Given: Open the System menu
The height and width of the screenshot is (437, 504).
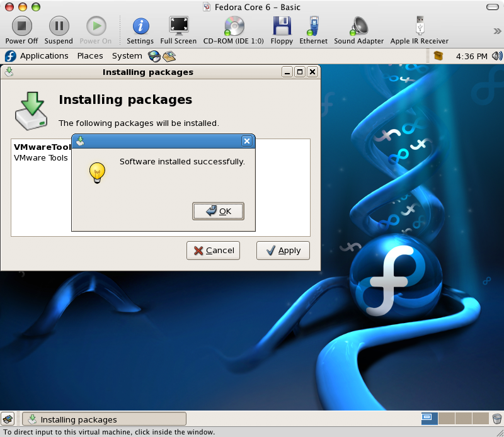Looking at the screenshot, I should [x=127, y=56].
